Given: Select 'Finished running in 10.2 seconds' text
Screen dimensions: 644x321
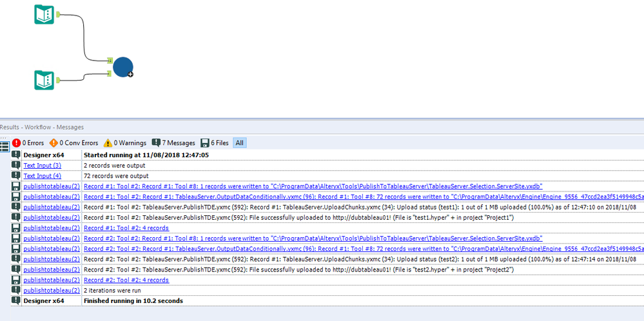Looking at the screenshot, I should tap(133, 301).
